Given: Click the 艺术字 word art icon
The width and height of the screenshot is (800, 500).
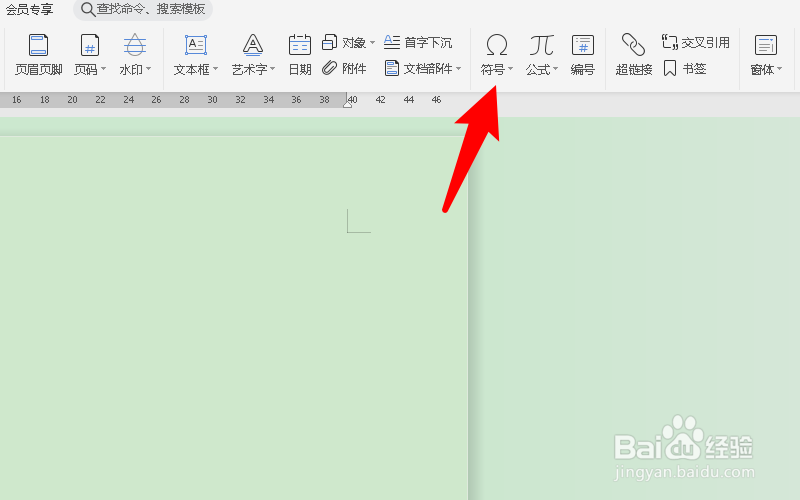Looking at the screenshot, I should [253, 45].
